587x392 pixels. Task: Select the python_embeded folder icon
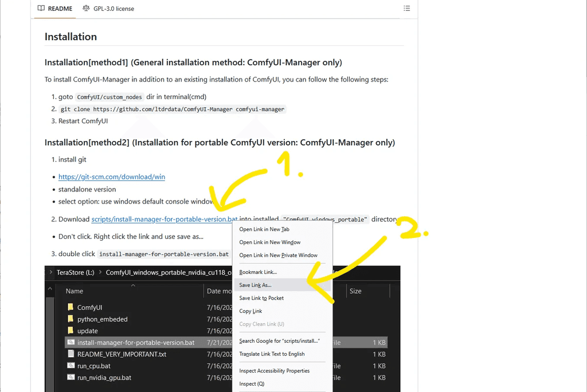tap(70, 319)
